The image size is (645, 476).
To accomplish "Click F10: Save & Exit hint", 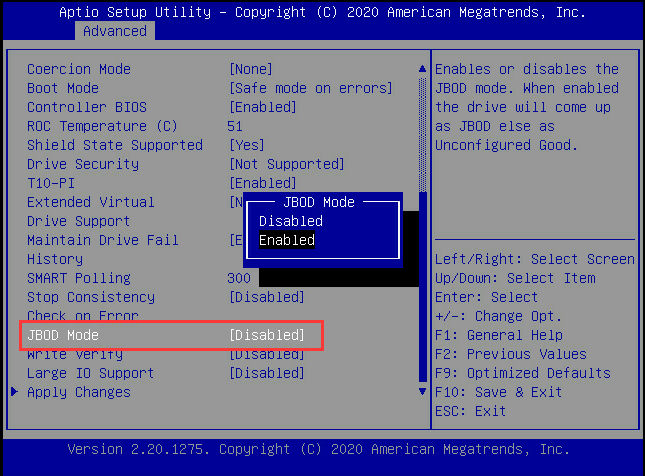I will click(499, 392).
